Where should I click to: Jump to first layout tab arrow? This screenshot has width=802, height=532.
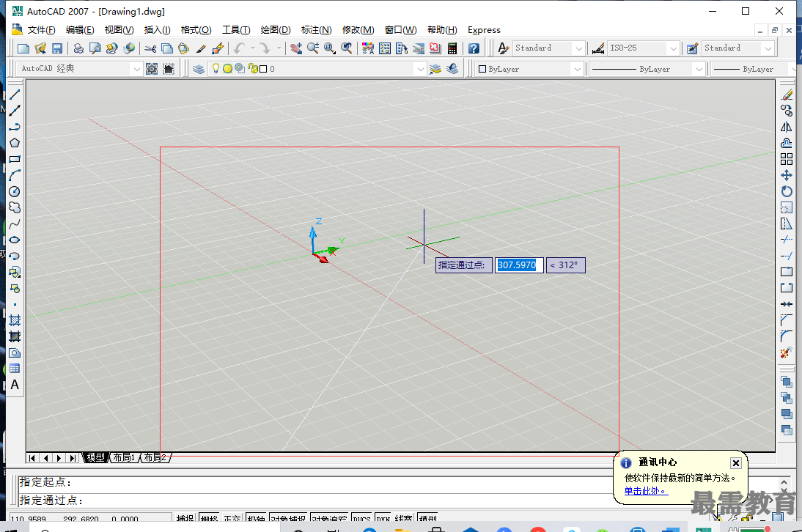pyautogui.click(x=32, y=458)
